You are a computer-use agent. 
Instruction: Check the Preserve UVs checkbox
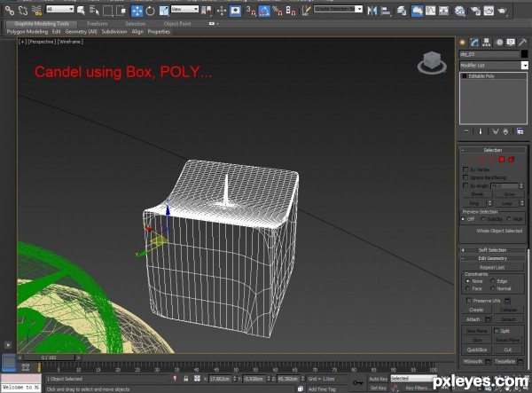tap(468, 301)
